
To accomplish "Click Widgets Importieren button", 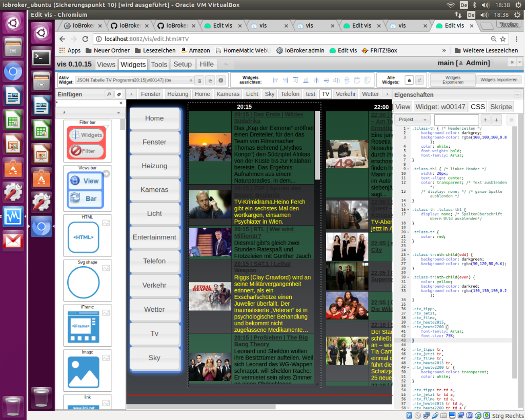I will [499, 80].
